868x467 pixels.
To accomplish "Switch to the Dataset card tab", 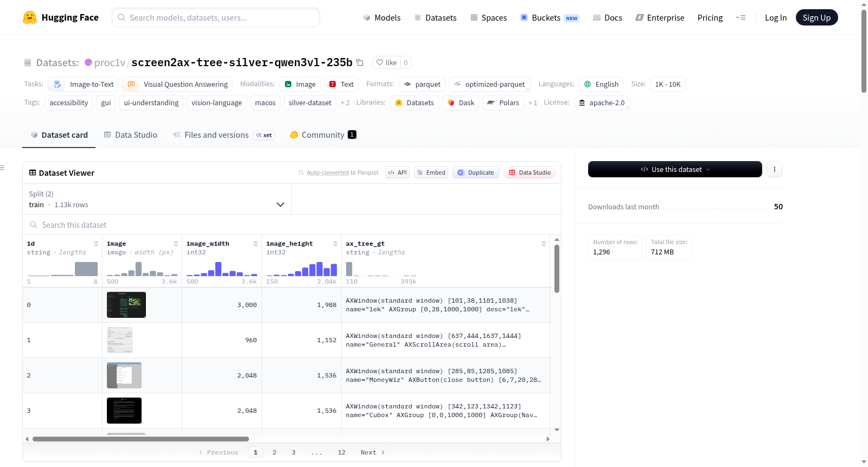I will click(59, 135).
